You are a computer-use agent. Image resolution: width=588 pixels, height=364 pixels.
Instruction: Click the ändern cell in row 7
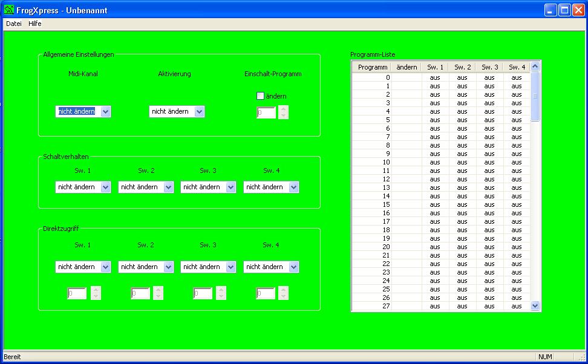coord(407,137)
